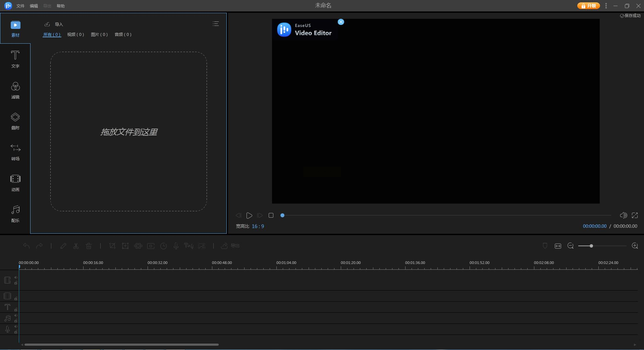Click the fullscreen preview icon
644x350 pixels.
tap(635, 215)
